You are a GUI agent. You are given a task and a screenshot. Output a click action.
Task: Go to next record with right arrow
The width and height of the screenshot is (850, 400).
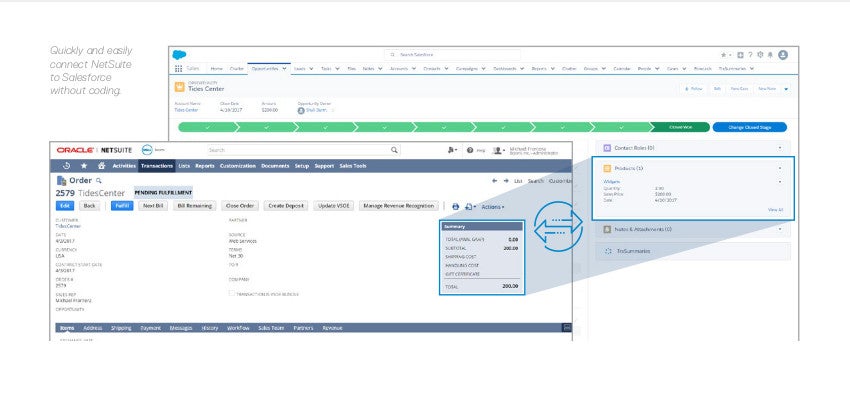tap(506, 181)
